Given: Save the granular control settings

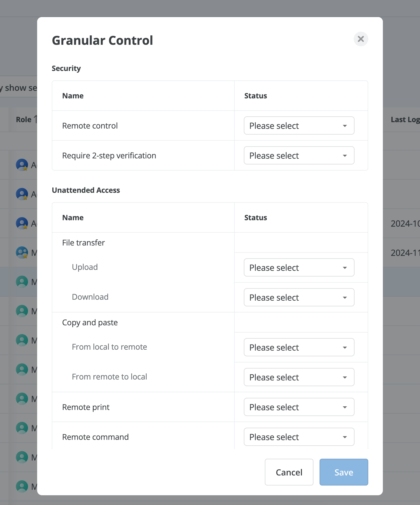Looking at the screenshot, I should pyautogui.click(x=344, y=472).
